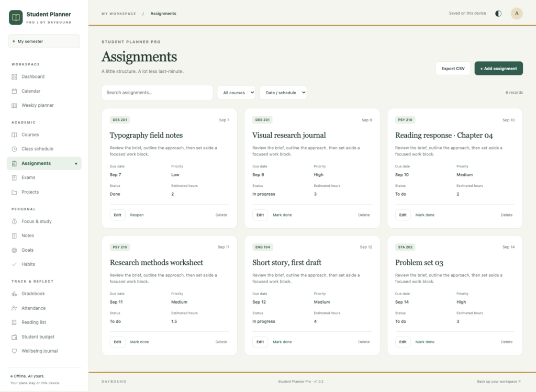Click the Problem set 03 card title

[x=419, y=263]
